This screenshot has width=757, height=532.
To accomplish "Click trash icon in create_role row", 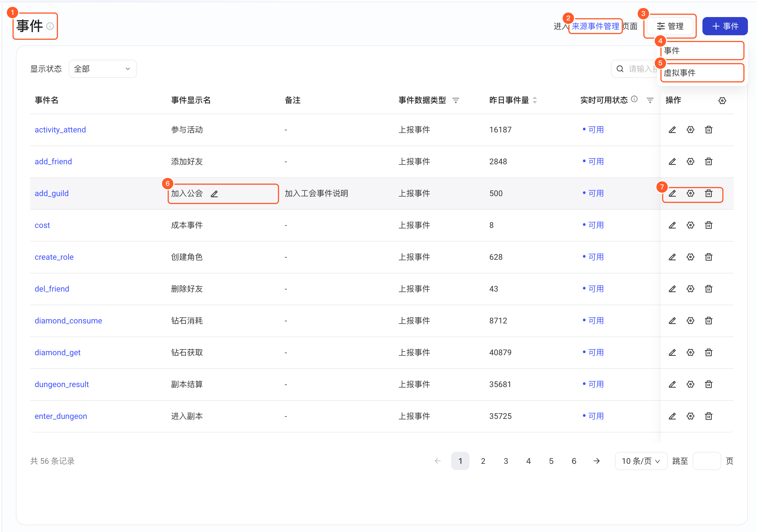I will tap(708, 257).
